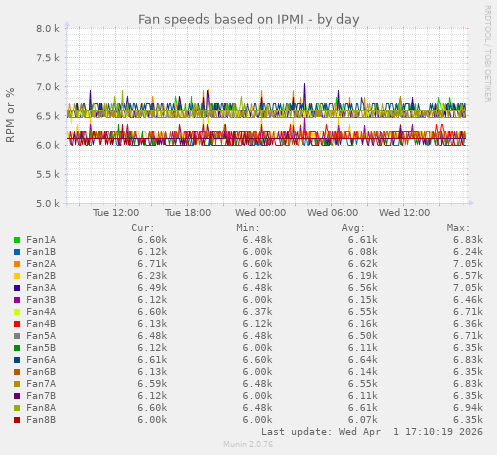The image size is (497, 455).
Task: Click the navy Fan6A legend swatch
Action: pyautogui.click(x=17, y=360)
